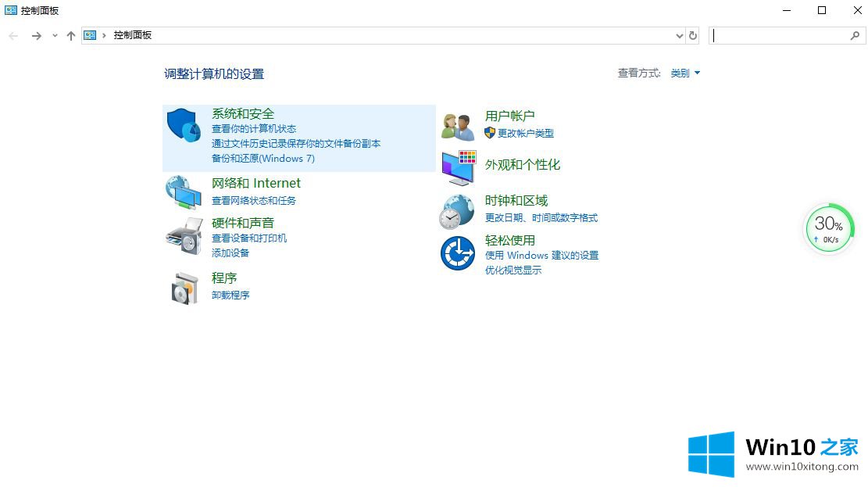
Task: Open 通过文件历史记录保存你的文件备份副本 link
Action: pyautogui.click(x=296, y=144)
